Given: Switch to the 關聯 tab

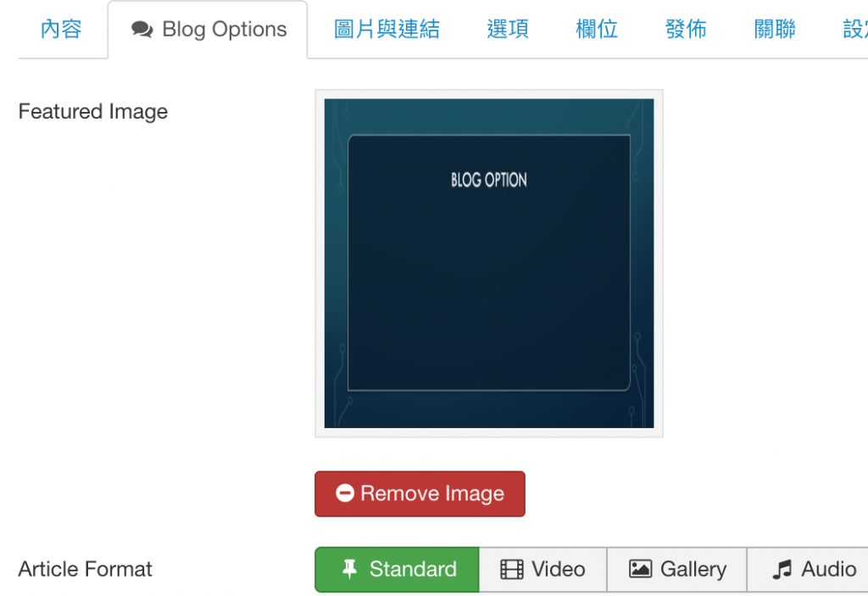Looking at the screenshot, I should (775, 30).
